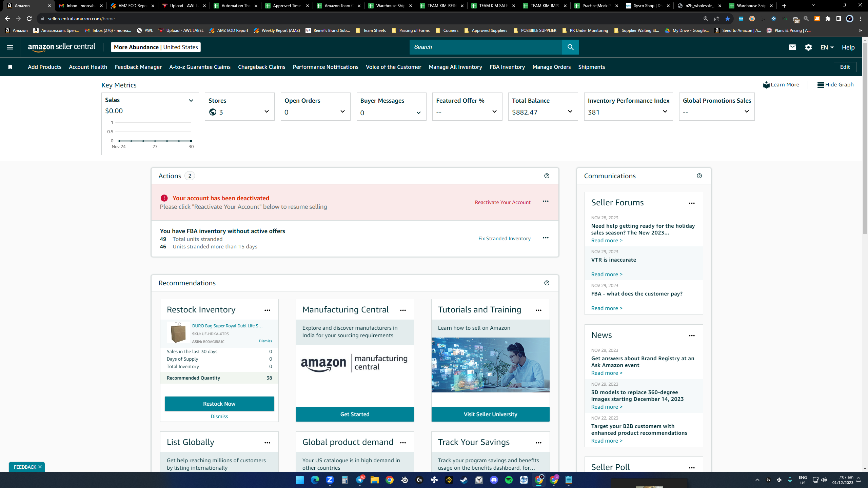Click the Edit button in the navigation bar

pos(845,67)
